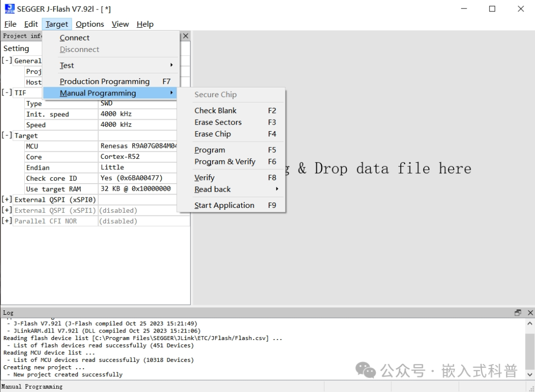Choose Connect from the Target menu

coord(111,38)
